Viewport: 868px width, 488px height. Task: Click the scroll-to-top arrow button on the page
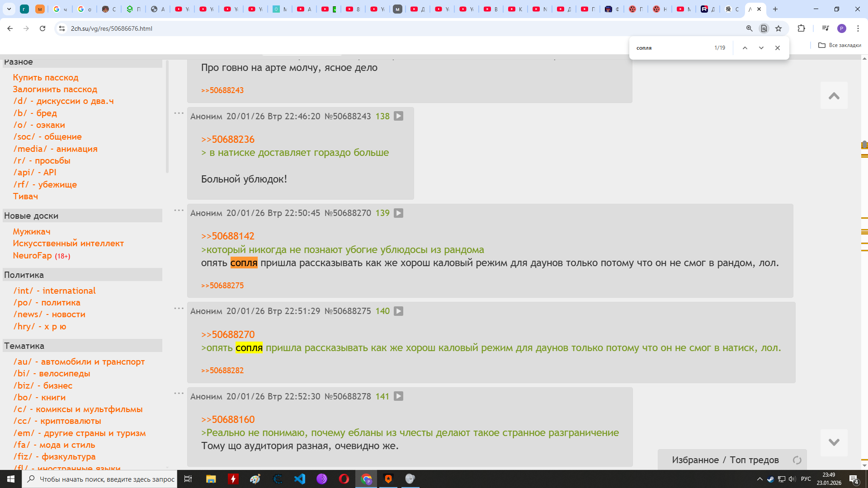pos(834,96)
